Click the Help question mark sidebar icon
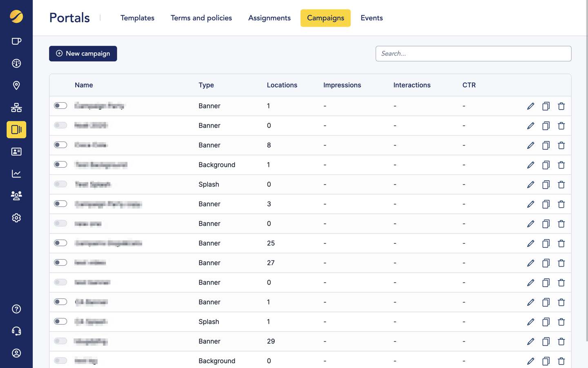The image size is (588, 368). [16, 309]
